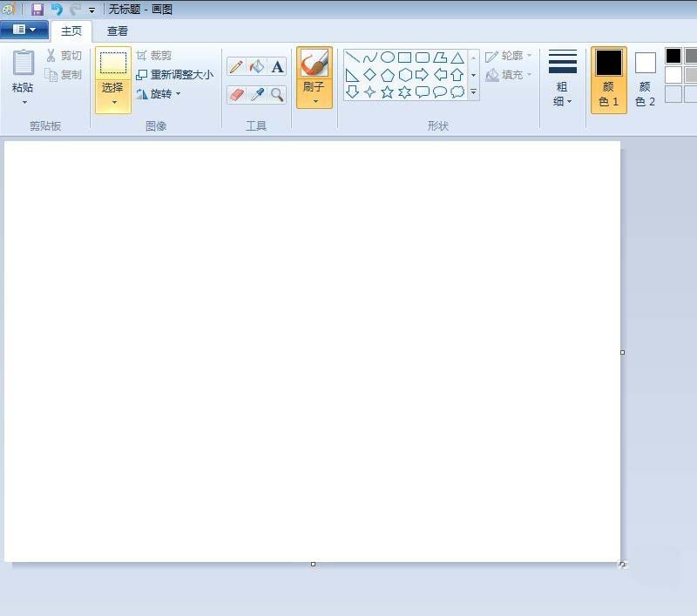Open the Quick Access Toolbar customize arrow

point(91,10)
